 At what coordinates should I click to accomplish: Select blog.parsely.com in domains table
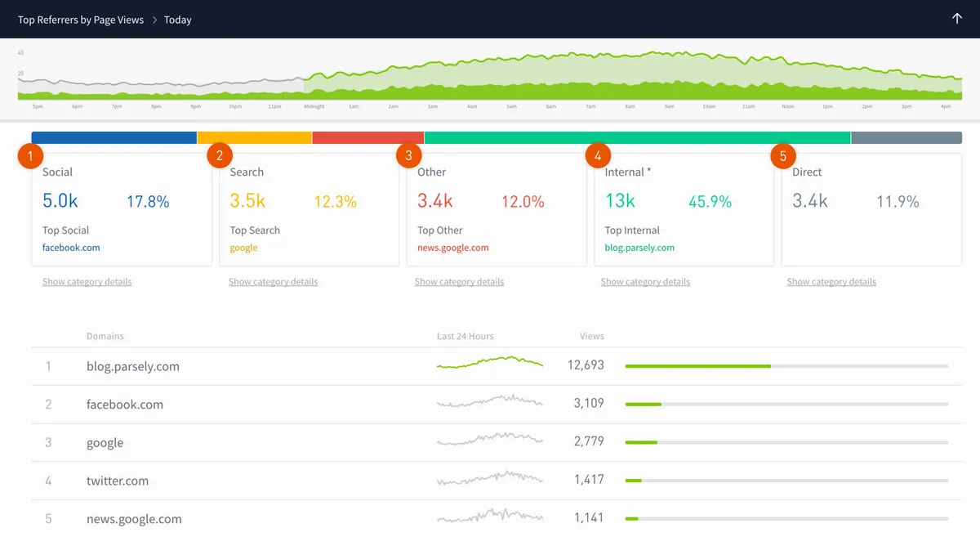coord(133,366)
